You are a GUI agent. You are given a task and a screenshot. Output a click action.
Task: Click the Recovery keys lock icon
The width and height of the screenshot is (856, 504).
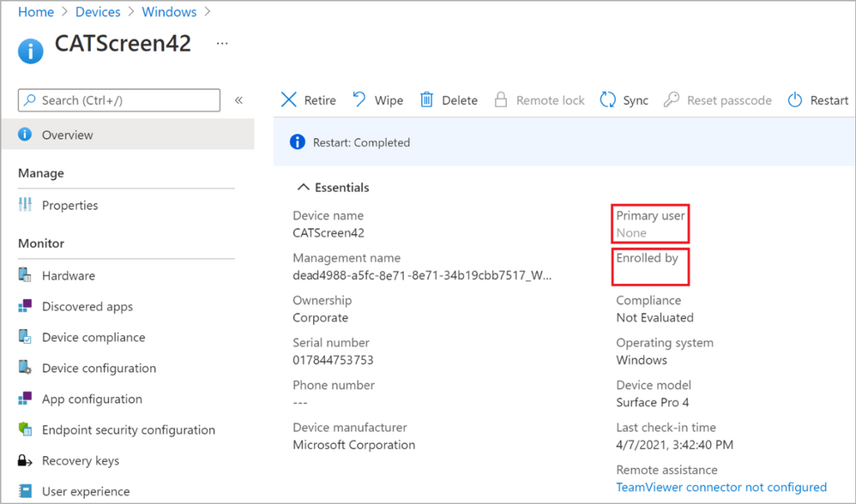(x=25, y=460)
